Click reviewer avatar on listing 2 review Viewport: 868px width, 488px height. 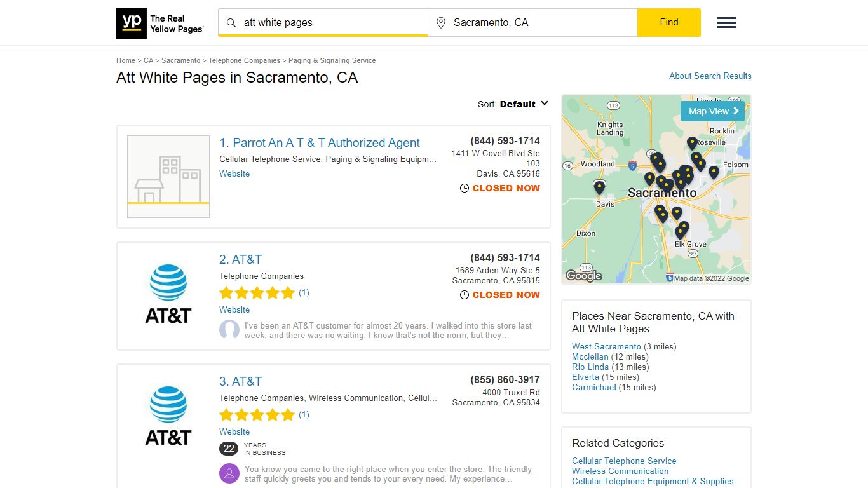[x=229, y=330]
